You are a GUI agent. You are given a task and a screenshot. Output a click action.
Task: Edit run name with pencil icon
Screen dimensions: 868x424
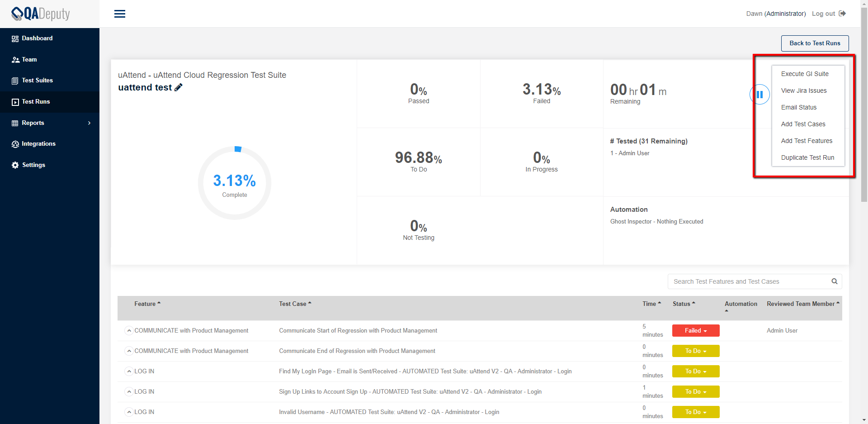179,87
